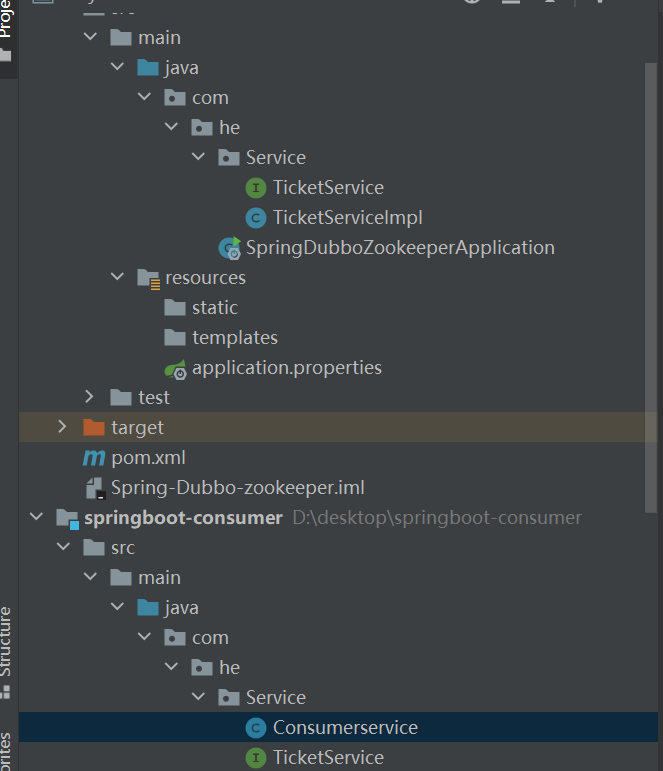663x771 pixels.
Task: Click the springboot-consumer module icon
Action: tap(68, 518)
